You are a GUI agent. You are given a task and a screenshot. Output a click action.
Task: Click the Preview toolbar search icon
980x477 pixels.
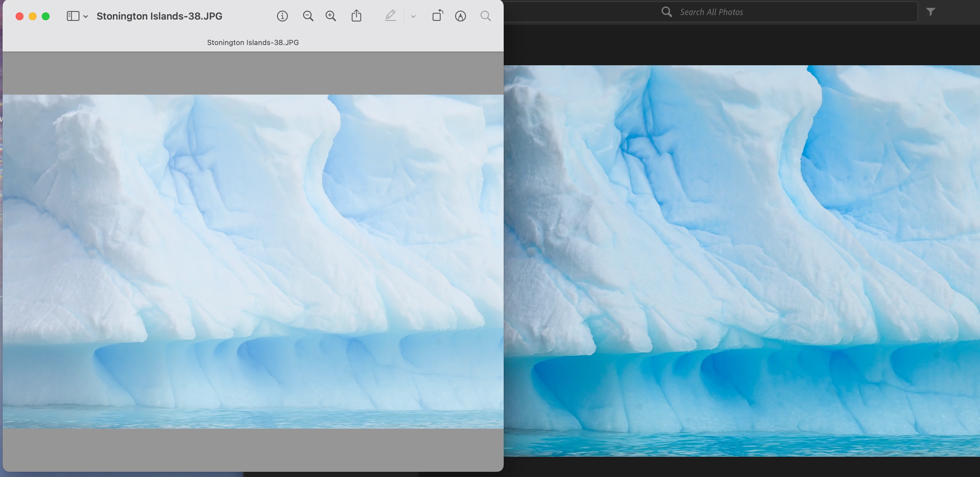(x=485, y=16)
